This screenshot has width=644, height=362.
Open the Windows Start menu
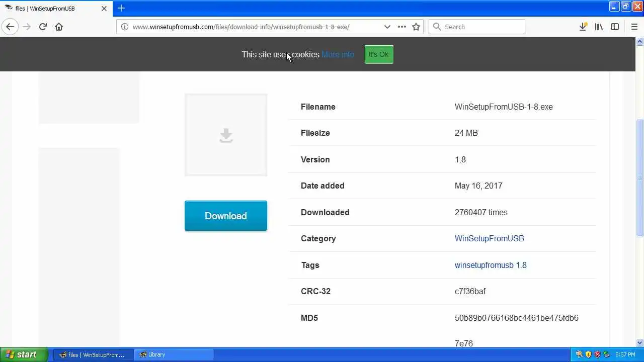click(24, 354)
